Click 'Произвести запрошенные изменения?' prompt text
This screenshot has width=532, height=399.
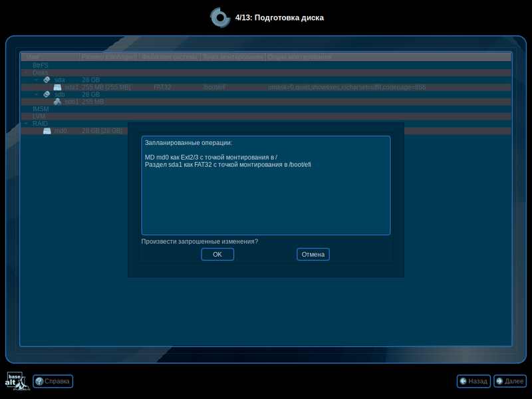point(199,241)
